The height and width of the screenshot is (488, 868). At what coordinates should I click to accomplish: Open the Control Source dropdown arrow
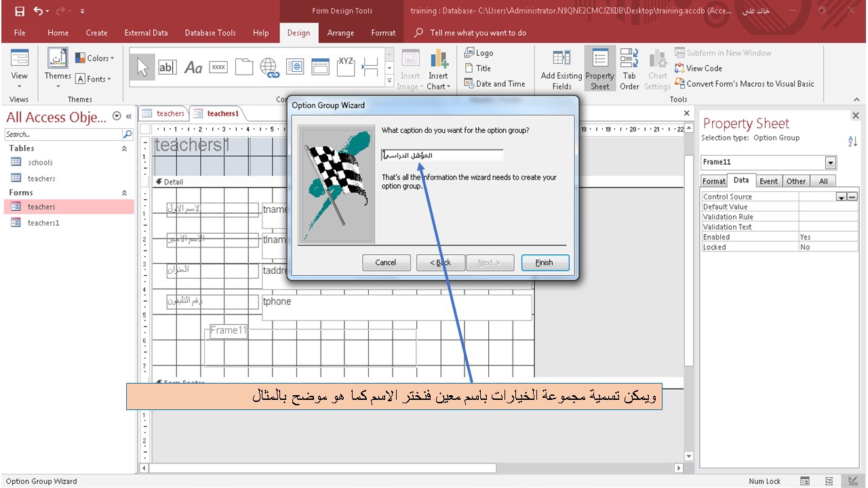tap(842, 197)
